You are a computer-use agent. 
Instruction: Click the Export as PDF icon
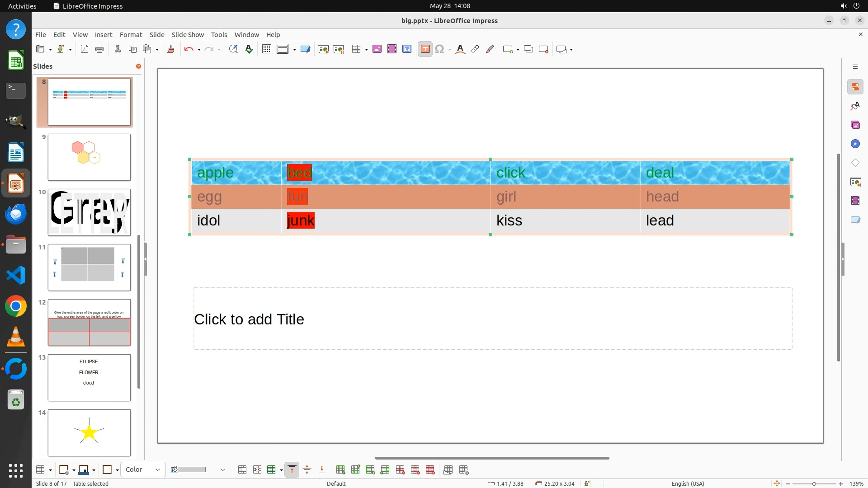(x=85, y=49)
